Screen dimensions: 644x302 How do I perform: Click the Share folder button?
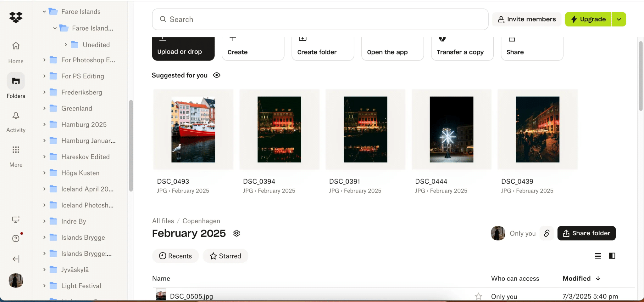pos(586,233)
